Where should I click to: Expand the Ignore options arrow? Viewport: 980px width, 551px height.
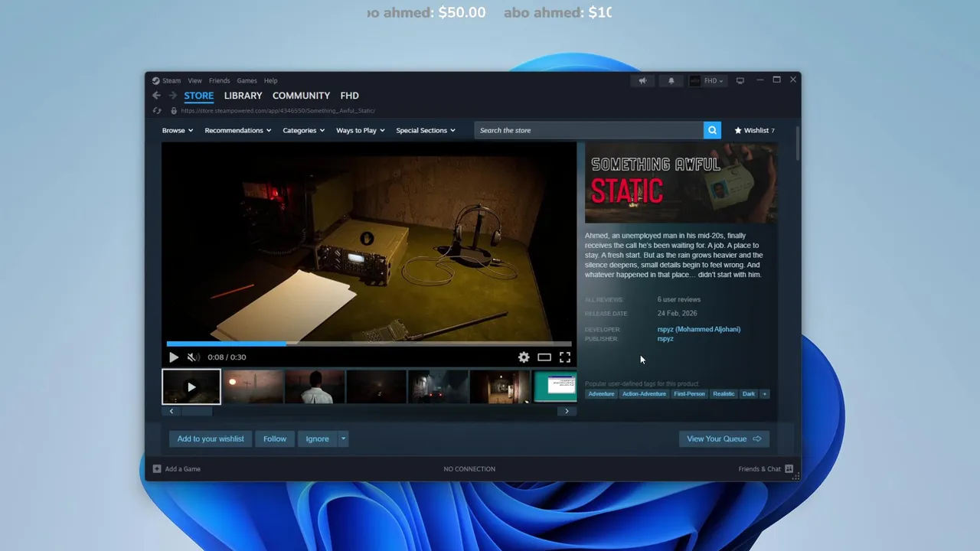pyautogui.click(x=343, y=439)
